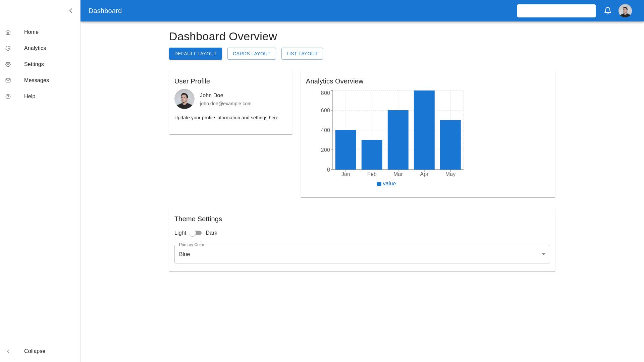This screenshot has height=362, width=644.
Task: Click the bottom Collapse chevron icon
Action: tap(8, 351)
